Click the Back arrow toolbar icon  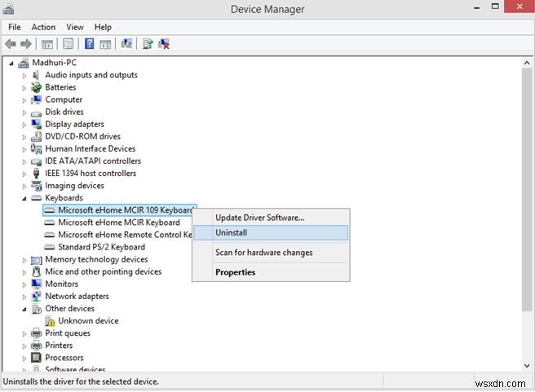click(11, 44)
